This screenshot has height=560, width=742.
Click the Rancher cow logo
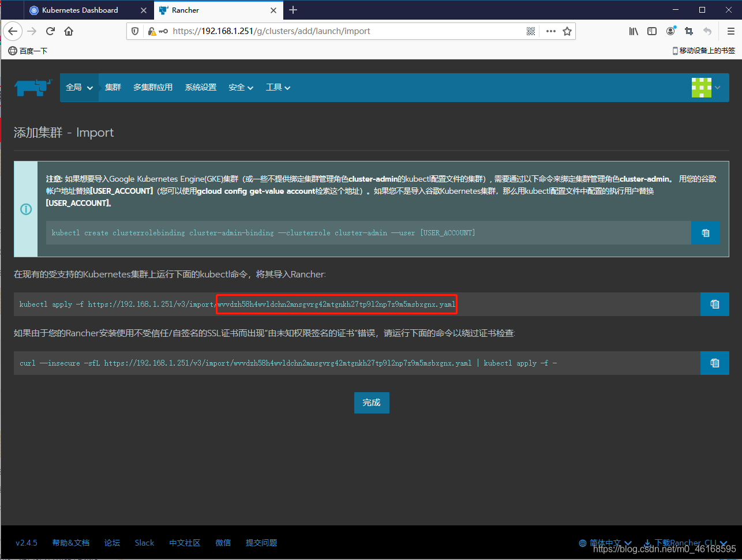33,87
